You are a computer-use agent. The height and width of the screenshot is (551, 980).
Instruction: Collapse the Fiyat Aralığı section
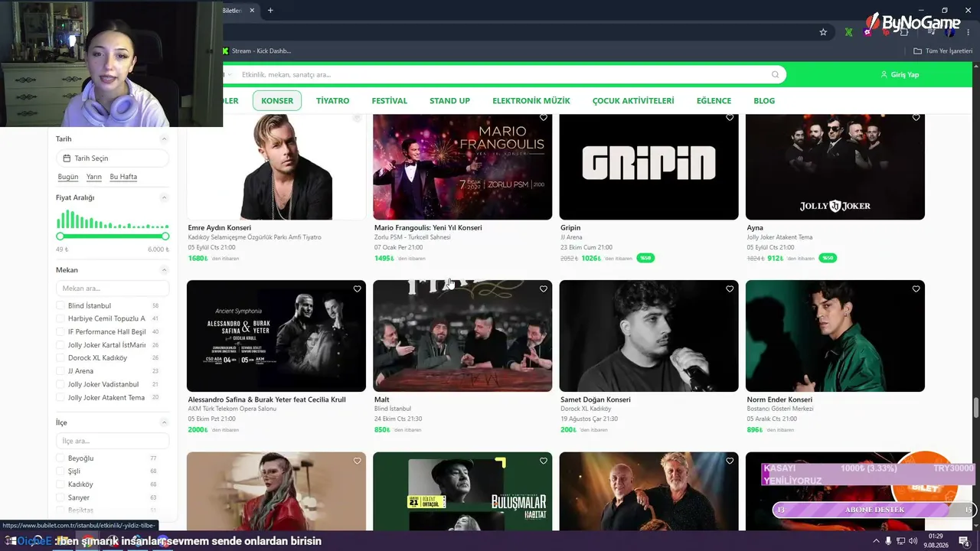pyautogui.click(x=164, y=197)
